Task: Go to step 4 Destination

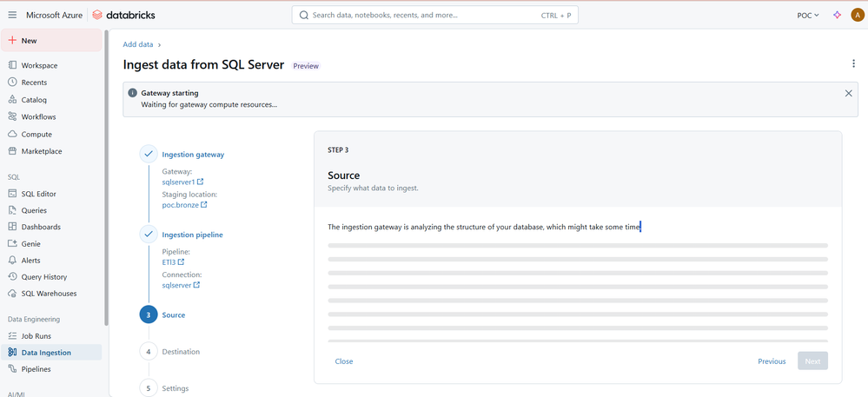Action: [x=180, y=352]
